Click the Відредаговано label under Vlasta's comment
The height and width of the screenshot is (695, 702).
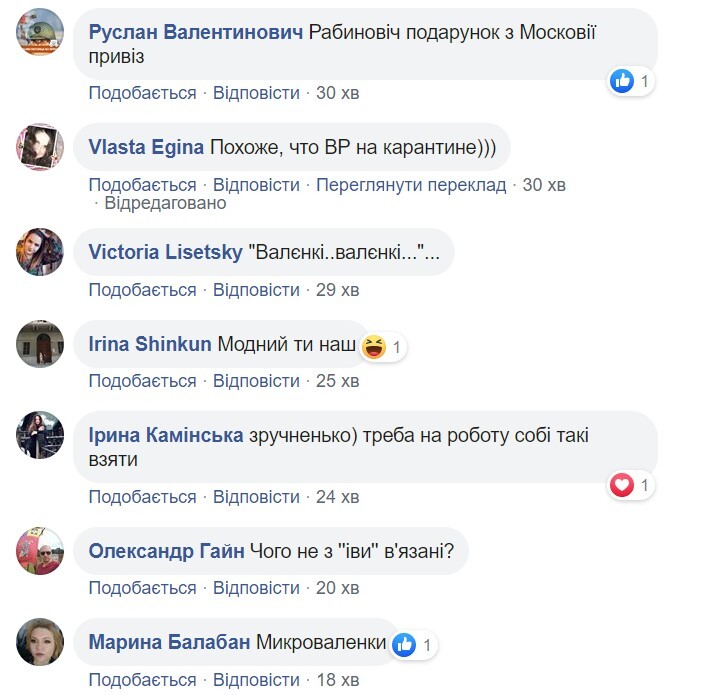click(x=166, y=203)
